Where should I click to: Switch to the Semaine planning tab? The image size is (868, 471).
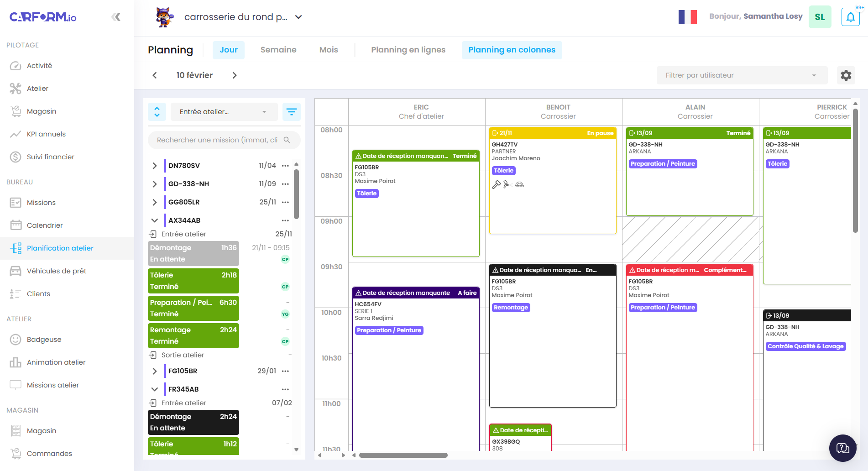[278, 50]
